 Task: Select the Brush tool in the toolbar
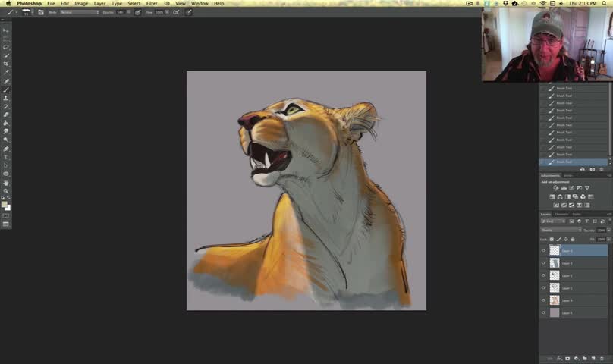6,89
